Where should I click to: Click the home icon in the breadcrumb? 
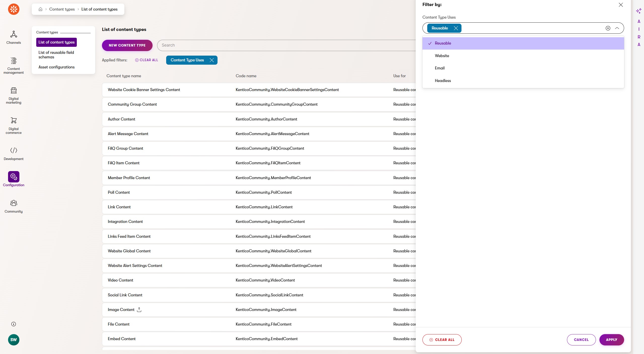coord(41,9)
